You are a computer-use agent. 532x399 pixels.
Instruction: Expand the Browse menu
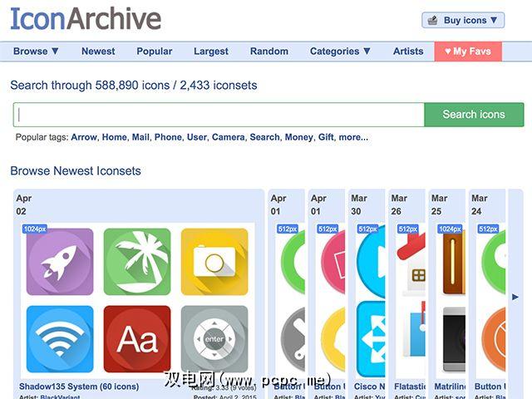[x=36, y=52]
